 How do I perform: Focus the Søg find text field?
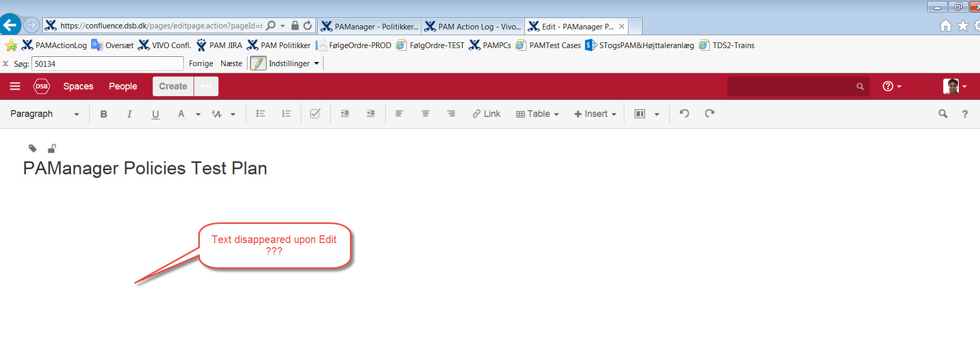(x=108, y=64)
